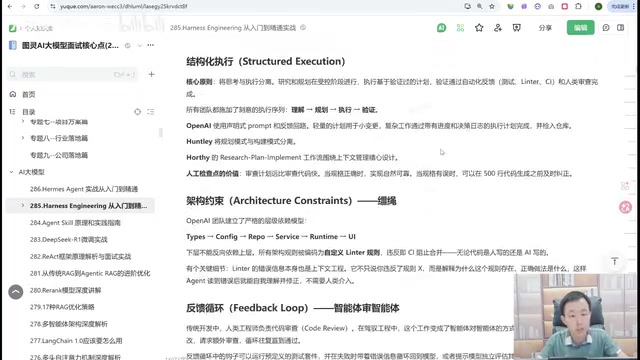Expand the 专题七 tree node

tap(23, 122)
